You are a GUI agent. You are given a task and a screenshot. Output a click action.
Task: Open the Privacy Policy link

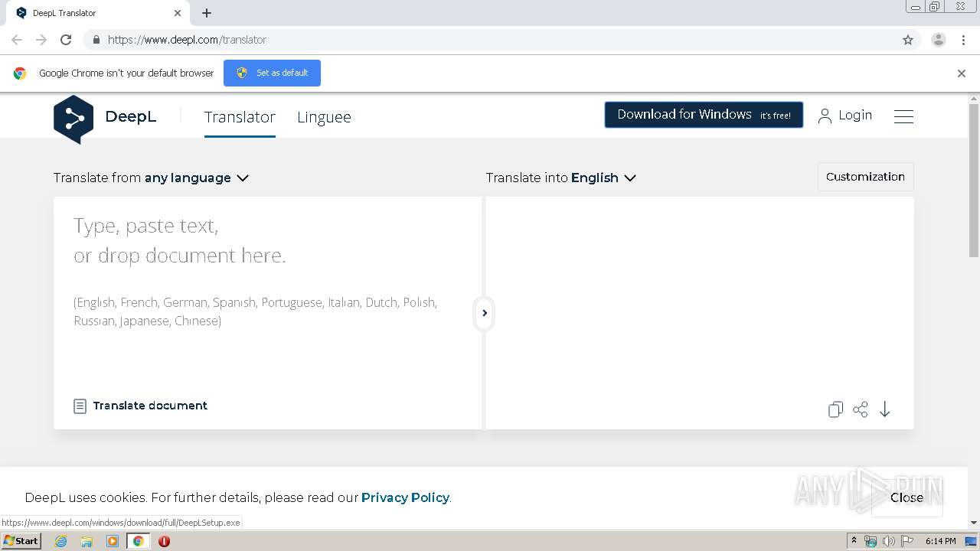click(405, 497)
